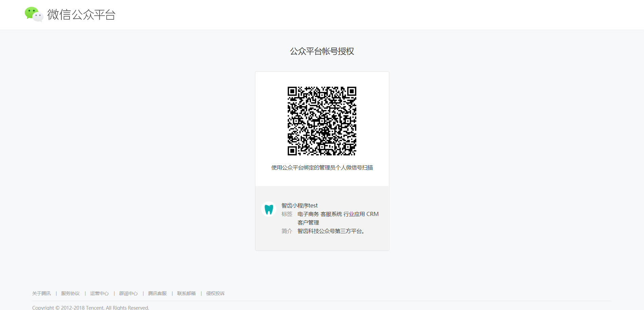This screenshot has width=644, height=310.
Task: Click the tag text 客户管理
Action: click(308, 222)
